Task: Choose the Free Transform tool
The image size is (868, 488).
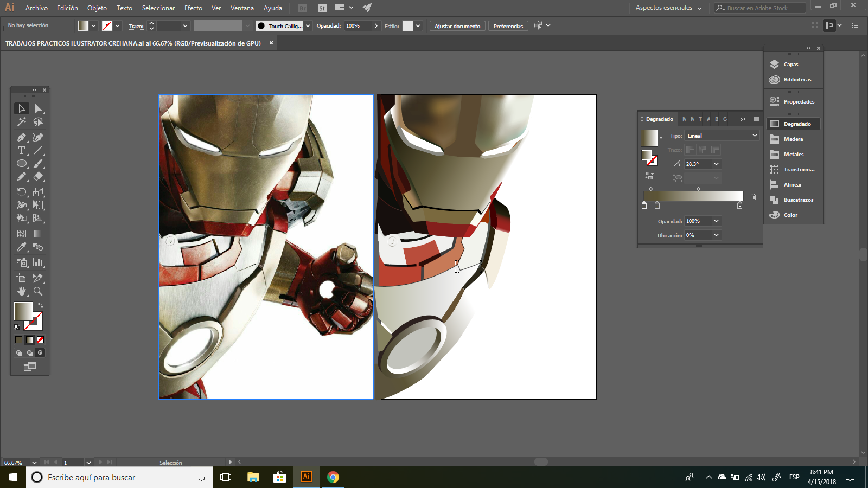Action: pyautogui.click(x=38, y=205)
